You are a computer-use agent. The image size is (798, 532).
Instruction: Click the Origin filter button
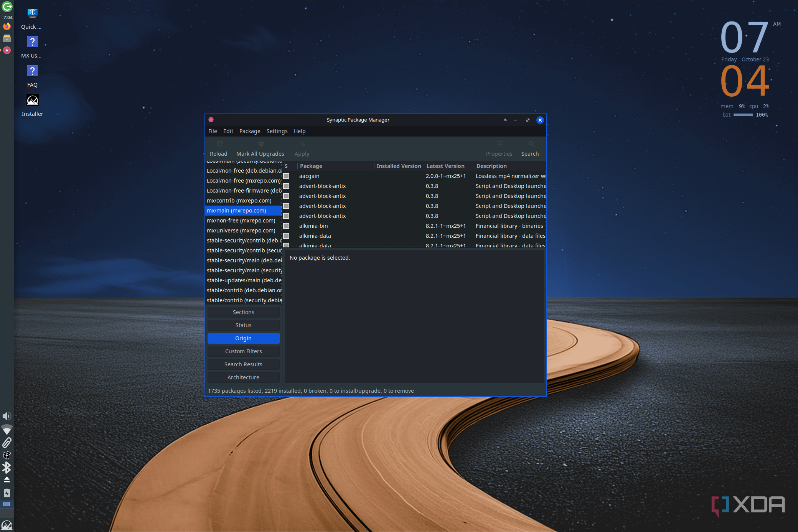click(x=244, y=338)
